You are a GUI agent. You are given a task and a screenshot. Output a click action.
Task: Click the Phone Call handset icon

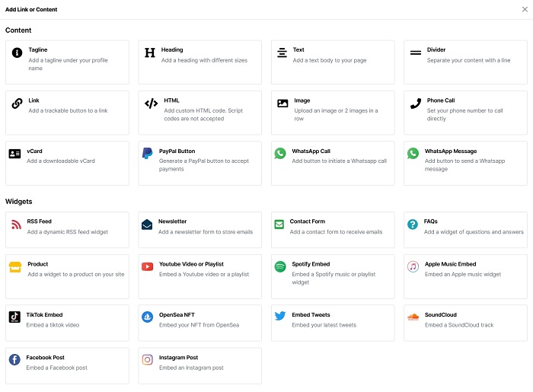coord(416,104)
